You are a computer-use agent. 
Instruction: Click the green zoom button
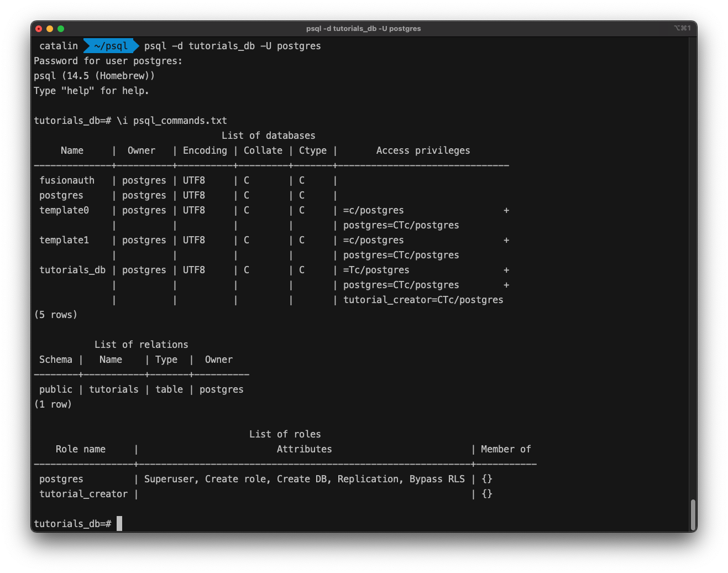pyautogui.click(x=61, y=28)
